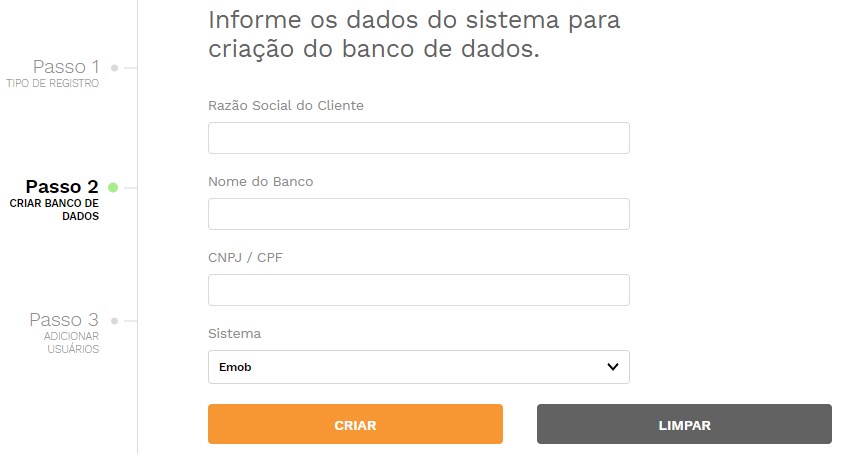Viewport: 841px width, 454px height.
Task: Click the orange CRIAR button
Action: (355, 424)
